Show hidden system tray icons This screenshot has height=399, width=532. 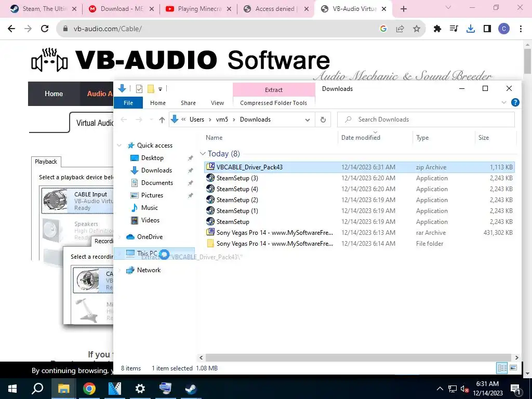(440, 389)
